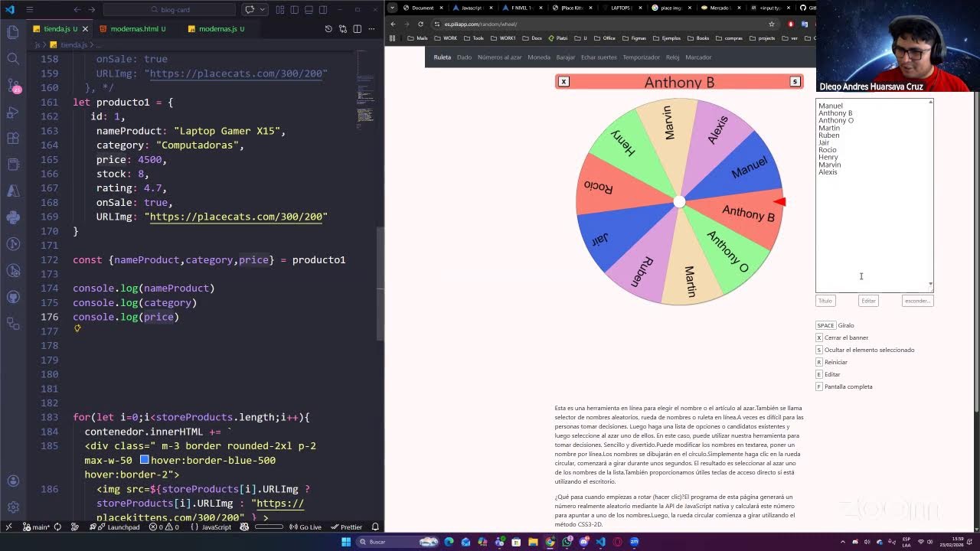Screen dimensions: 980x551
Task: Open the GitHub icon in activity bar
Action: point(13,297)
